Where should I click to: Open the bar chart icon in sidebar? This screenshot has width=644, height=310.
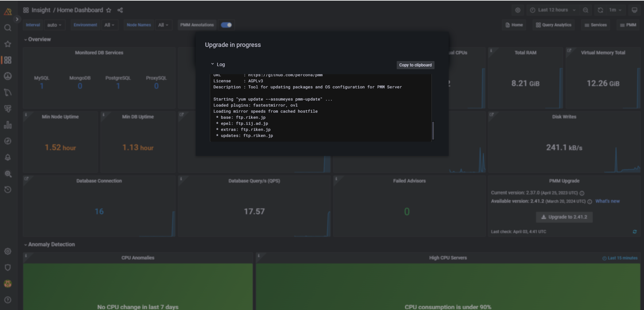8,125
